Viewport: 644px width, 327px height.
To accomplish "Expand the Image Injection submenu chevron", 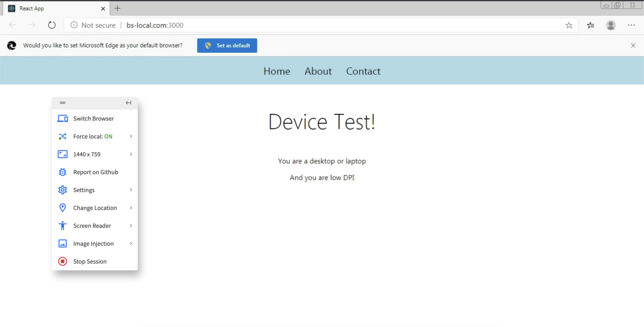I will [x=131, y=244].
